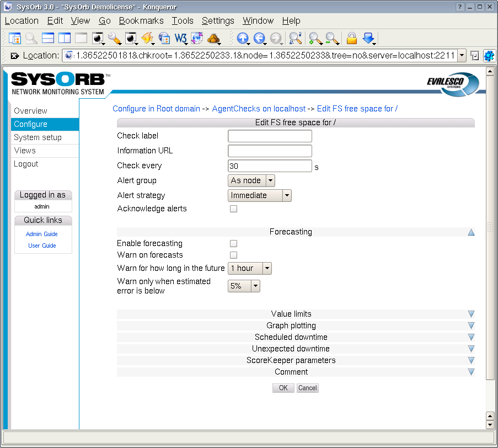498x448 pixels.
Task: Enable forecasting checkbox
Action: (233, 243)
